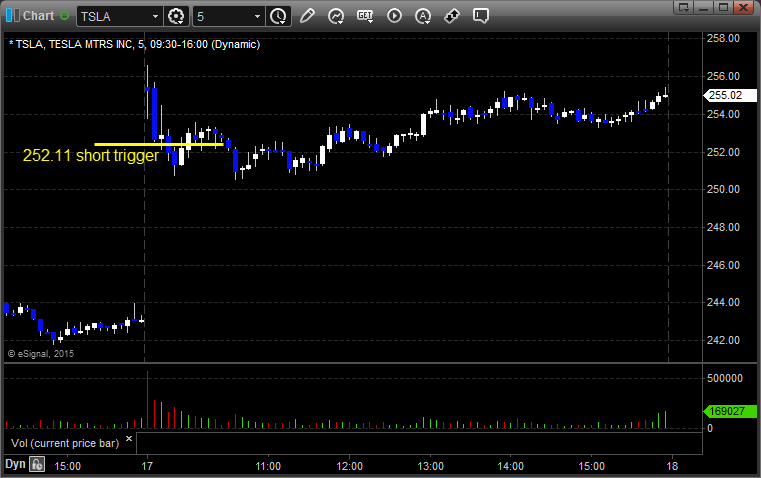This screenshot has height=478, width=761.
Task: Click the 0 volume axis label
Action: 710,429
